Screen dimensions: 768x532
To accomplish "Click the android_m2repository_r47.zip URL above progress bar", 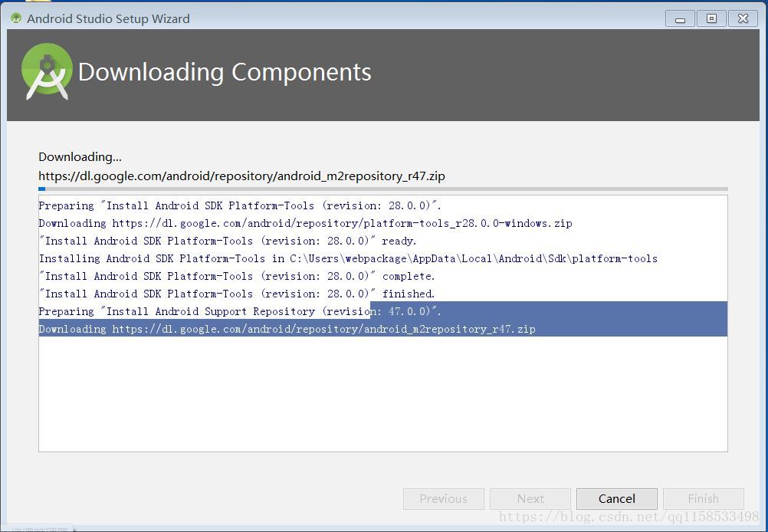I will click(241, 176).
